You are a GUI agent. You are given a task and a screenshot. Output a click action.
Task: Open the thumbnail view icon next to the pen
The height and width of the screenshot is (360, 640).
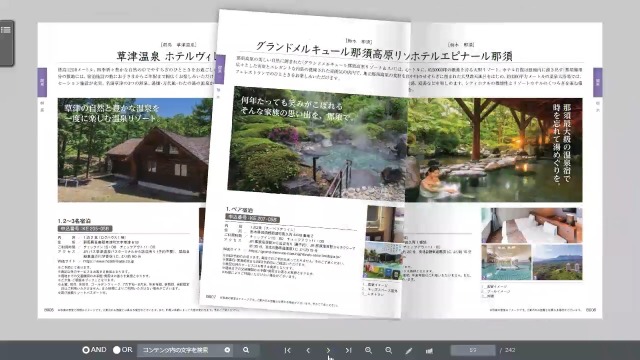pos(429,351)
